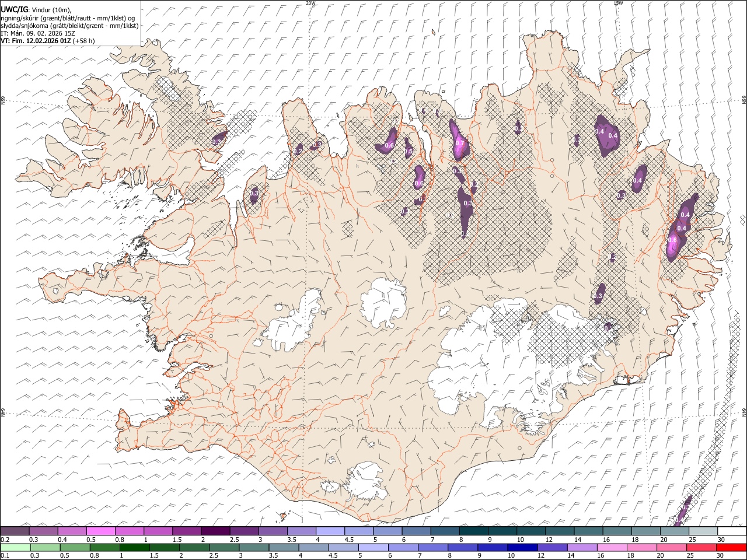The height and width of the screenshot is (560, 747).
Task: Select lower legend swatch between 6 and 7
Action: [x=403, y=547]
